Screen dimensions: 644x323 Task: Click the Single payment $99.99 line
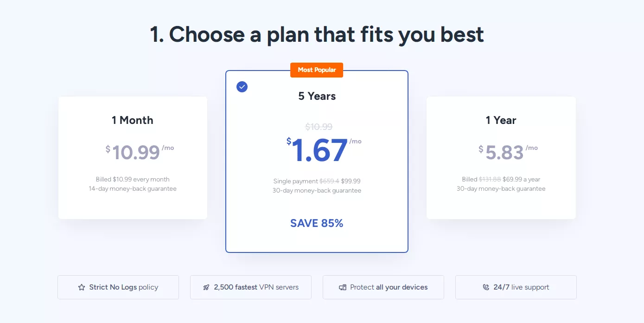(317, 181)
